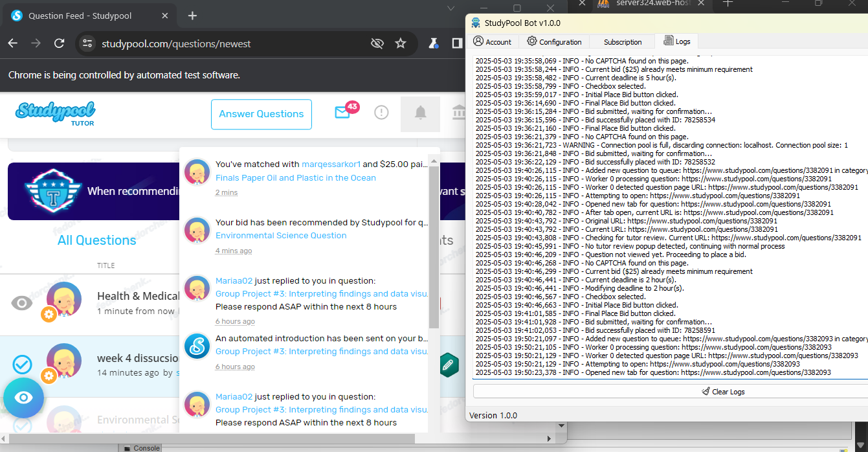Click the left arrow of horizontal scrollbar
The height and width of the screenshot is (452, 868).
[5, 439]
